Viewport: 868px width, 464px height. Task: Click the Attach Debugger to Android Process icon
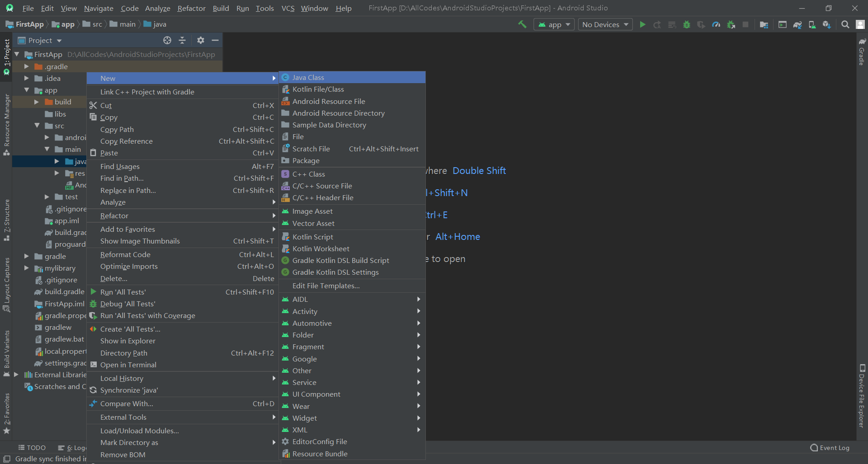pos(731,24)
